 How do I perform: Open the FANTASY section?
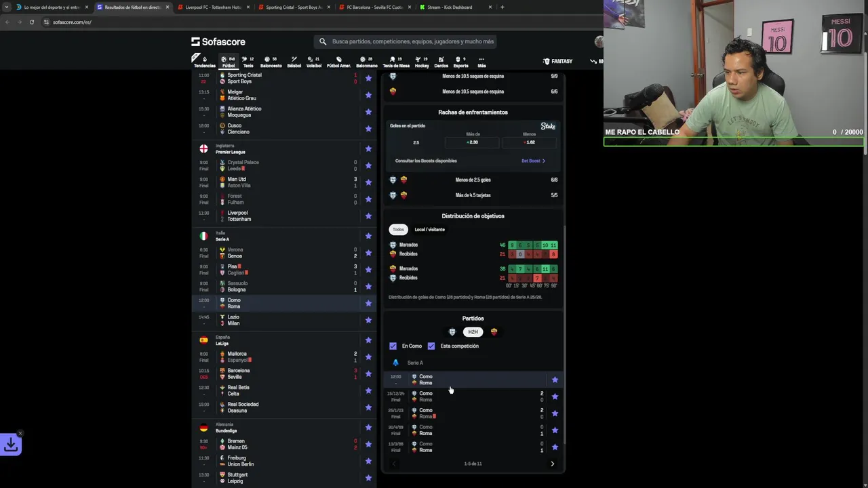point(558,61)
